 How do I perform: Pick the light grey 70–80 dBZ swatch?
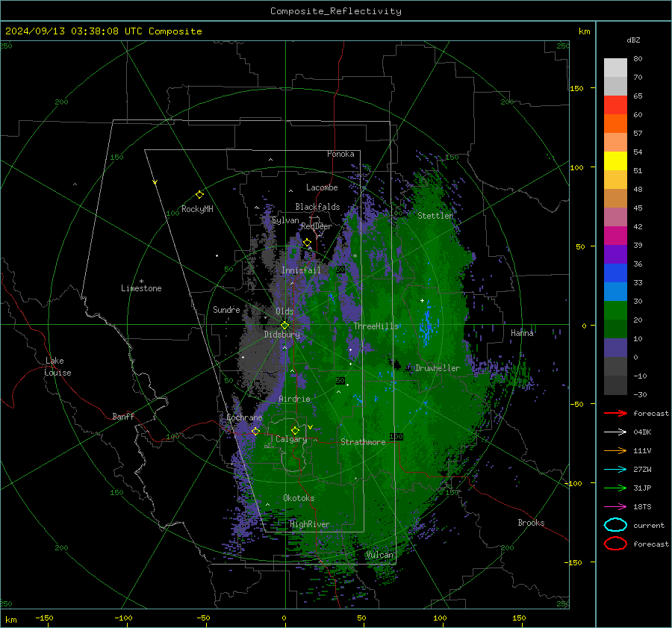click(615, 68)
